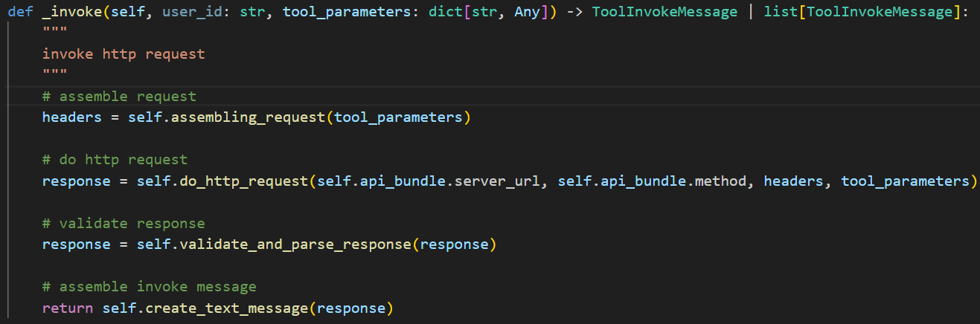Click the str type after user_id
This screenshot has width=980, height=324.
click(252, 12)
